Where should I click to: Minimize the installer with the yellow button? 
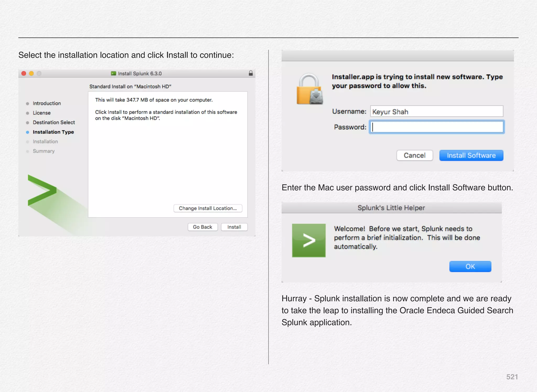[x=31, y=73]
